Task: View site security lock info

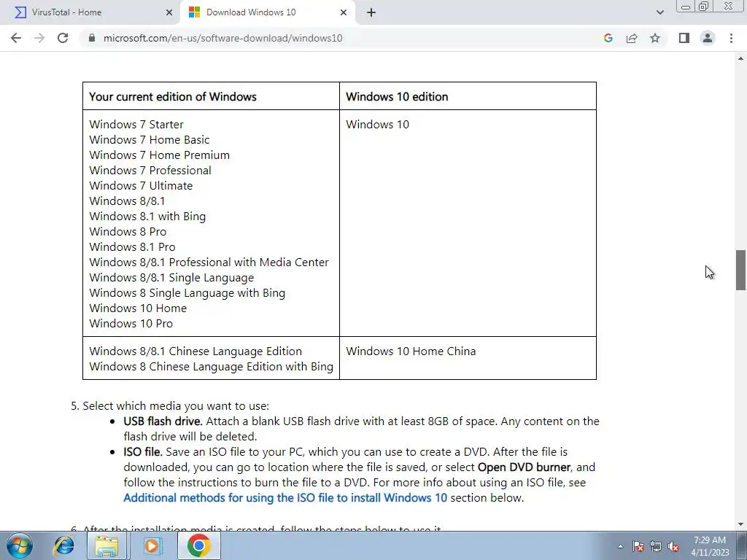Action: (x=92, y=38)
